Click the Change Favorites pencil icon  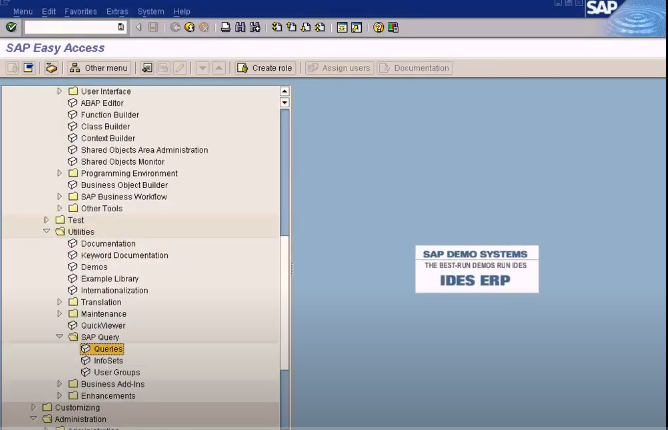coord(180,68)
